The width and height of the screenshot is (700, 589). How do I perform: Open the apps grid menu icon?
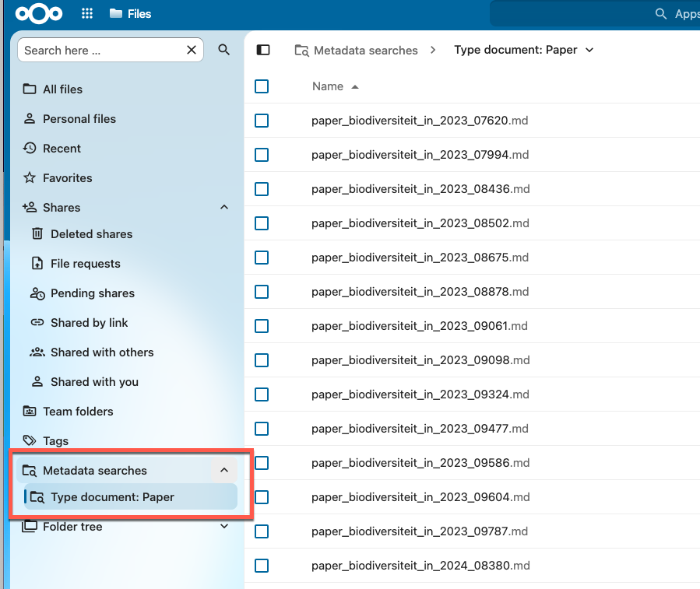pyautogui.click(x=87, y=14)
